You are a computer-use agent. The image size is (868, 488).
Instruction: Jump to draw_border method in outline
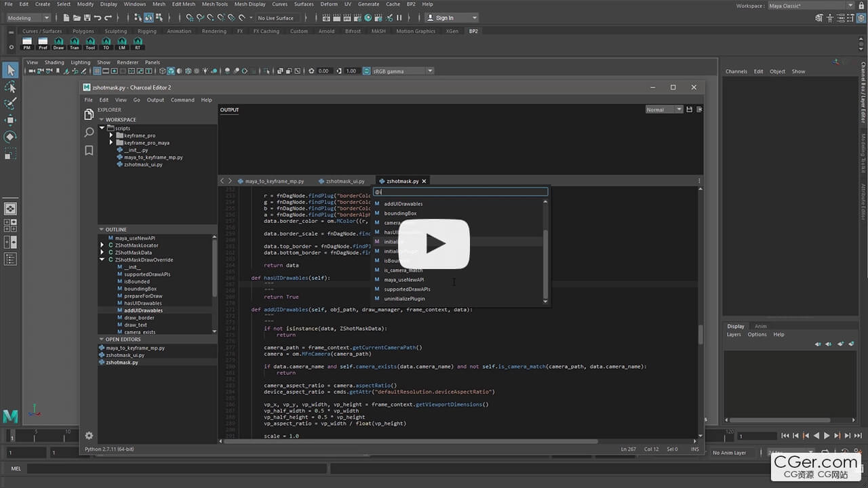click(x=139, y=317)
